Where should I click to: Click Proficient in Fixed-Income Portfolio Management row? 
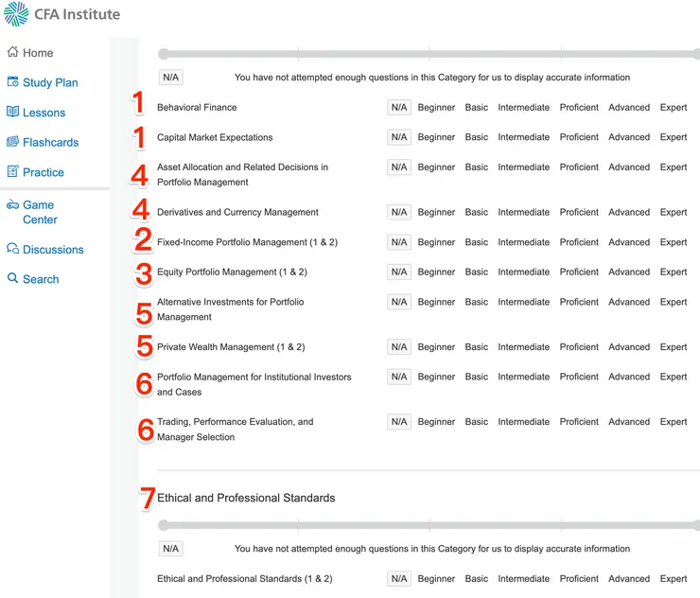click(579, 242)
